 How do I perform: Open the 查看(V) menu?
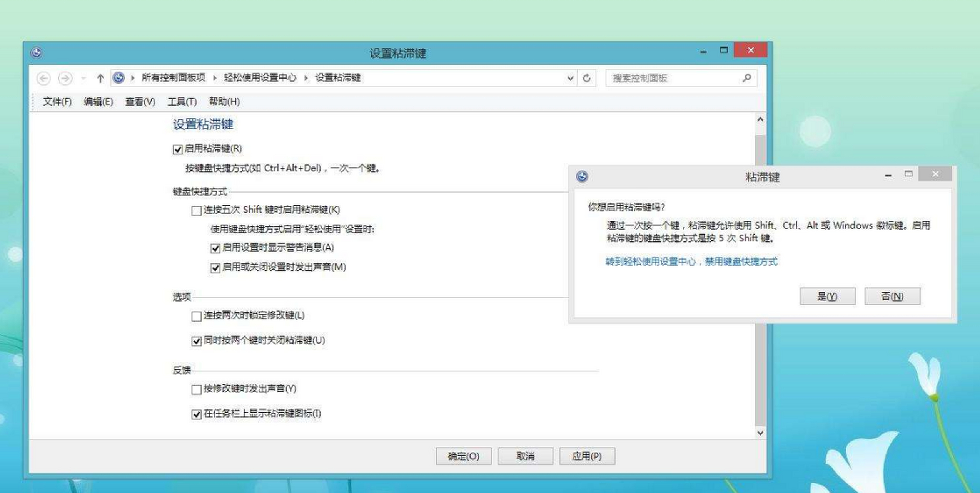[140, 102]
